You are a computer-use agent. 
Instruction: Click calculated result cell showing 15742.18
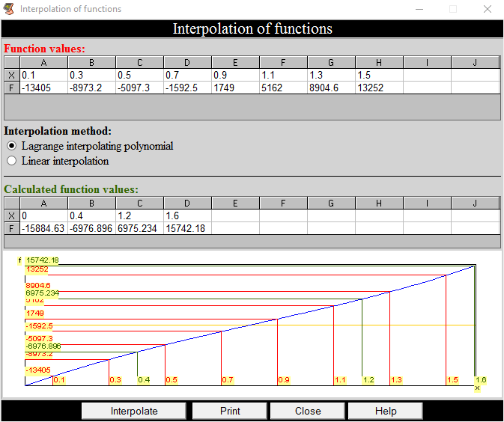187,228
